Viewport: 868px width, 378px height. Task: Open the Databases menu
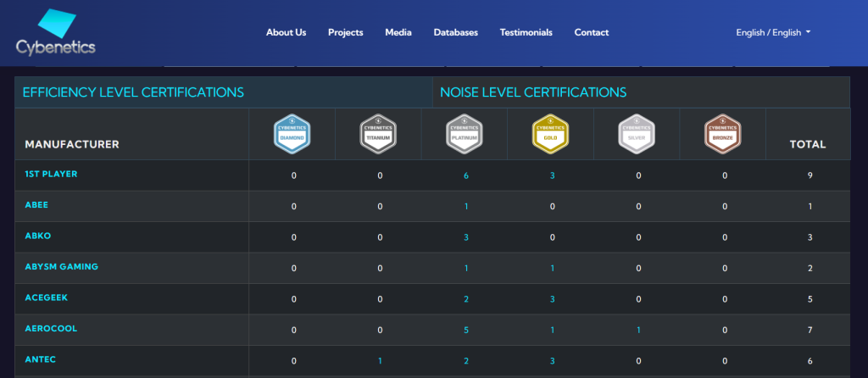pyautogui.click(x=455, y=33)
